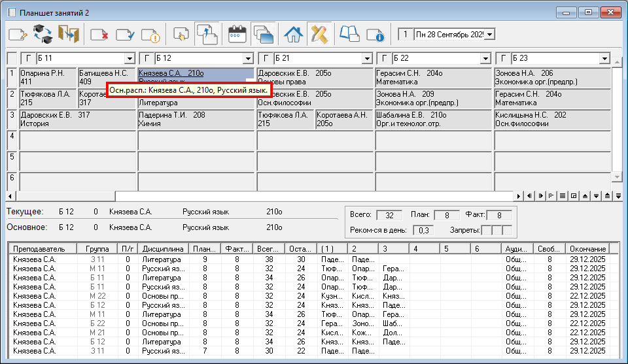Click the blue home icon
The image size is (628, 364).
click(294, 34)
